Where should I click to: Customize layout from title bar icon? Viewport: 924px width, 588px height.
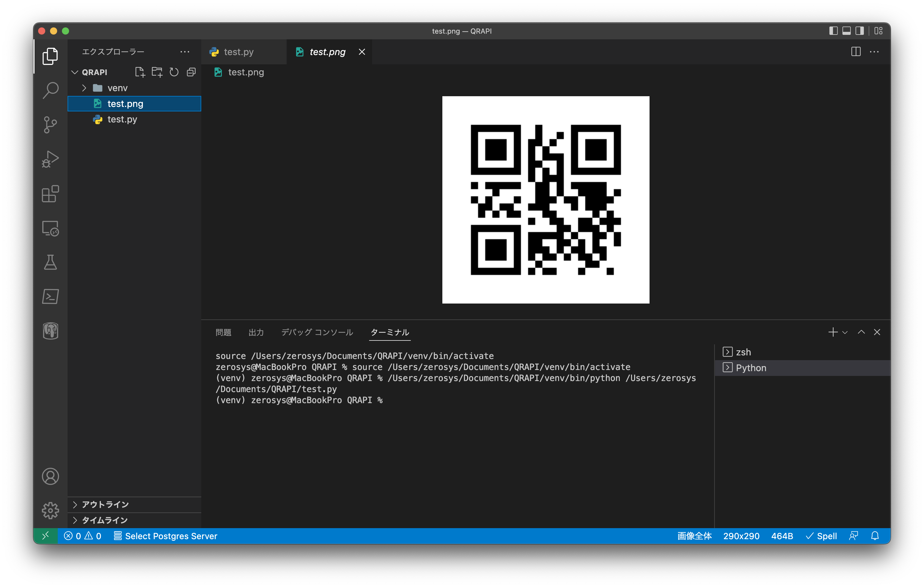tap(878, 31)
